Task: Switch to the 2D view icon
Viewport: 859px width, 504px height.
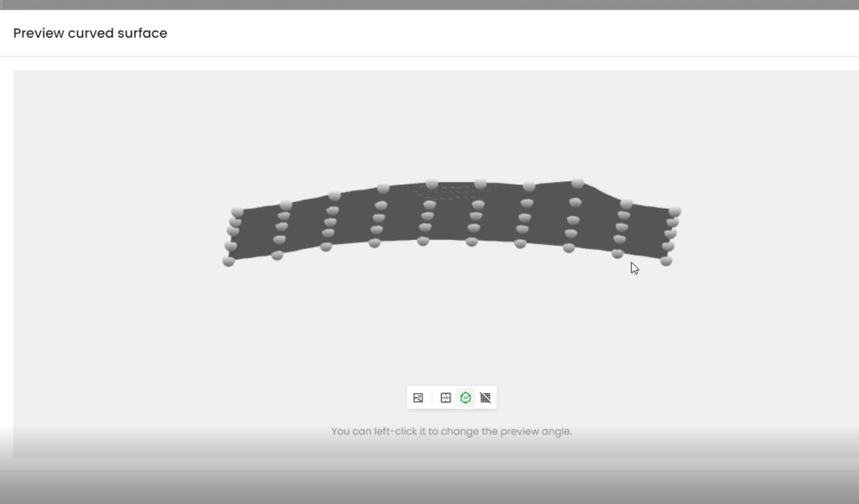Action: (x=445, y=397)
